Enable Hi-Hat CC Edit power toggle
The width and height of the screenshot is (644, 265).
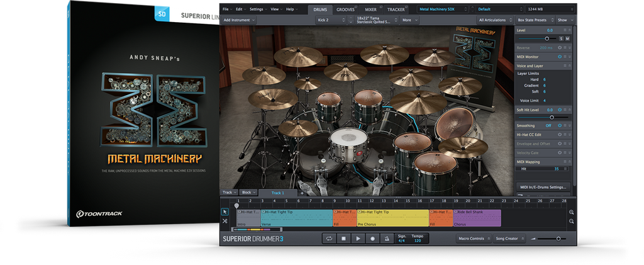pyautogui.click(x=560, y=134)
